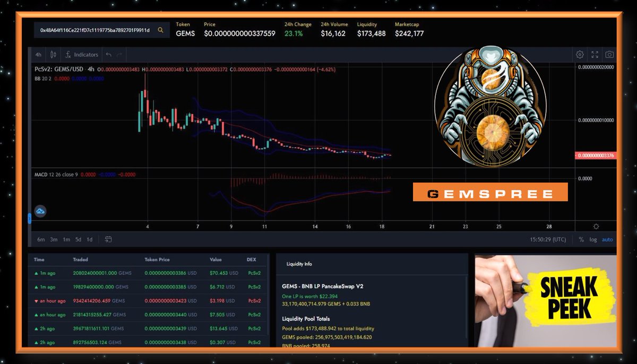637x364 pixels.
Task: Toggle percent scale mode
Action: (581, 239)
